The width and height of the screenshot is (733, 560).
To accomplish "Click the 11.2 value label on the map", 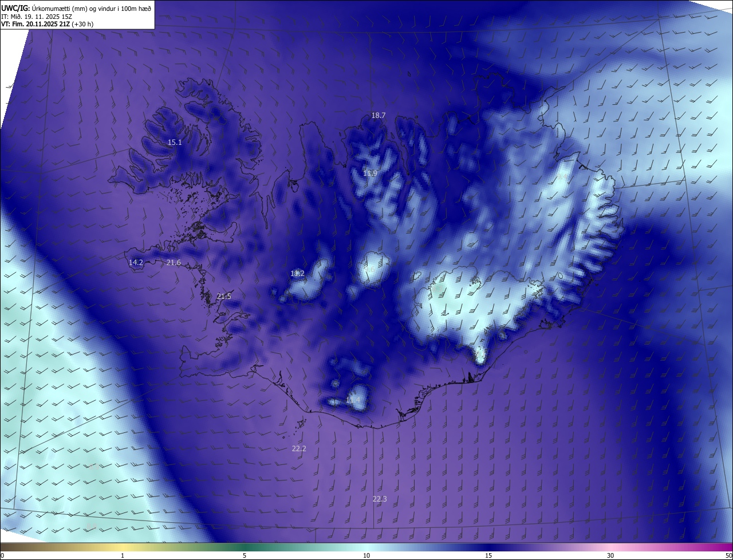I will click(x=297, y=274).
